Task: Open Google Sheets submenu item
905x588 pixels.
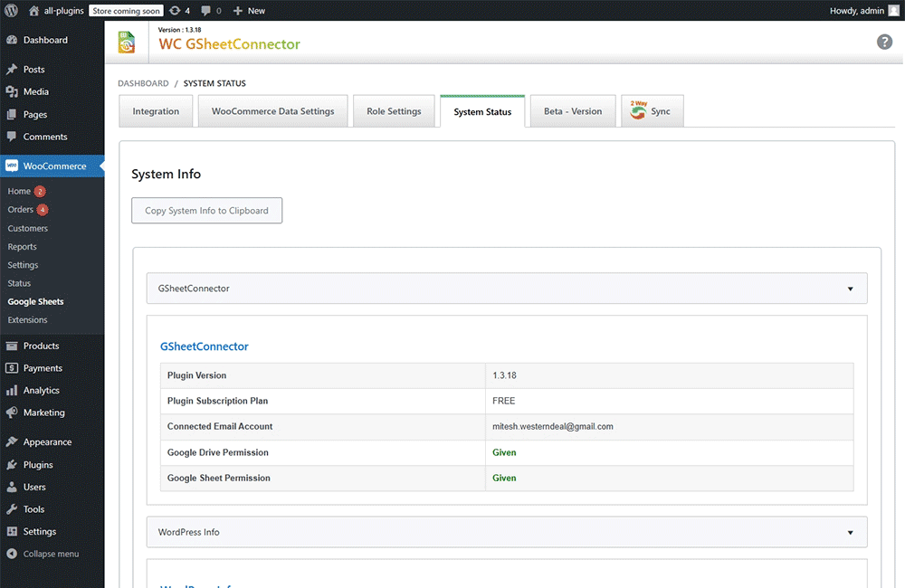Action: [x=36, y=302]
